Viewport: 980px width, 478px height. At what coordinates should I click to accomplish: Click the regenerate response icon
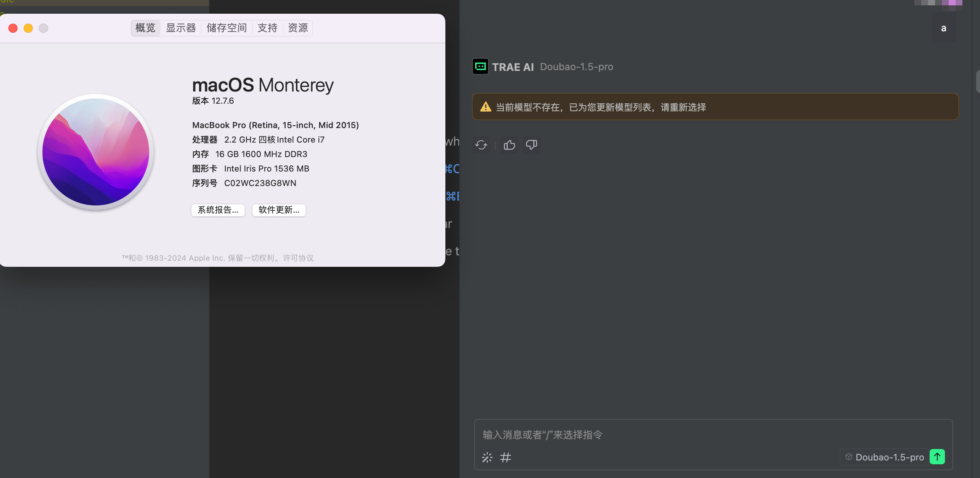click(x=481, y=145)
